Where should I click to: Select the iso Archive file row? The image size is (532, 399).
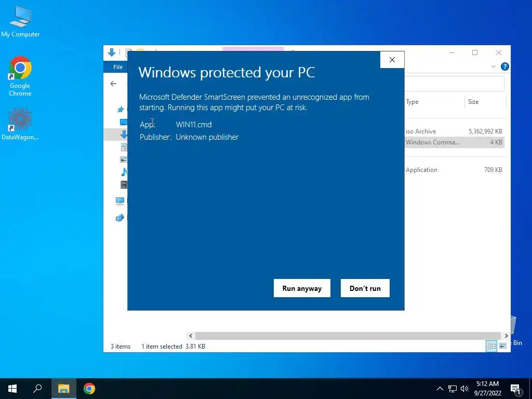pyautogui.click(x=454, y=131)
